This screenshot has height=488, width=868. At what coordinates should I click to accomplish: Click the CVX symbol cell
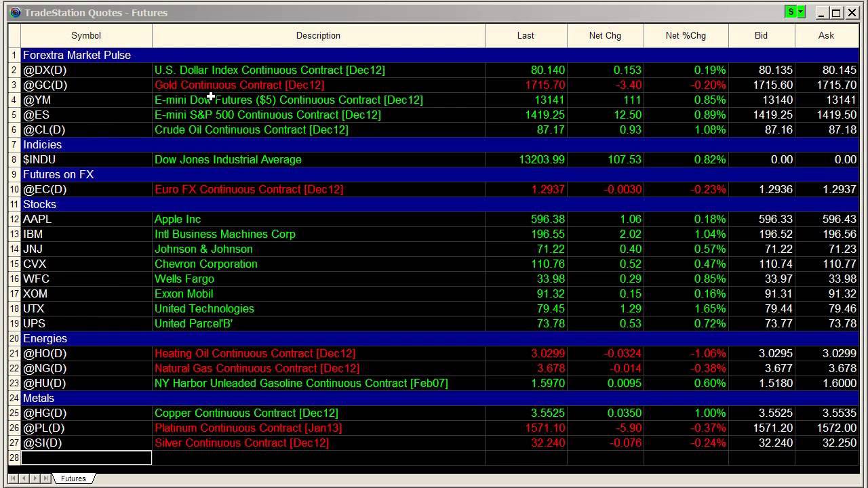(86, 264)
